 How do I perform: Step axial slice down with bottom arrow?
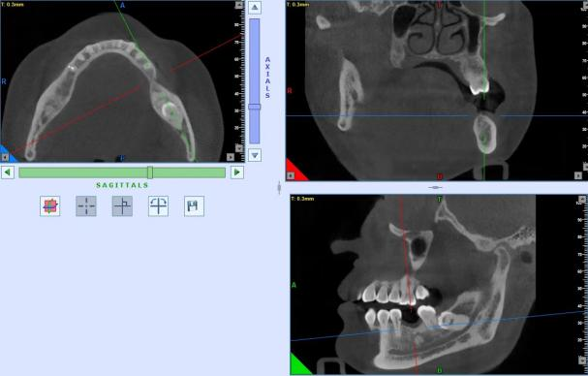tap(255, 155)
